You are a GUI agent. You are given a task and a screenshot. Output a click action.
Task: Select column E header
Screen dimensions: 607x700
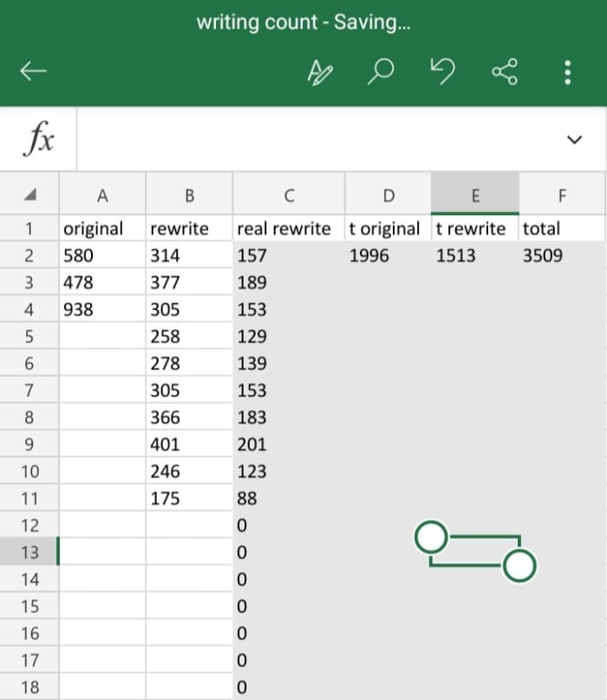point(475,194)
